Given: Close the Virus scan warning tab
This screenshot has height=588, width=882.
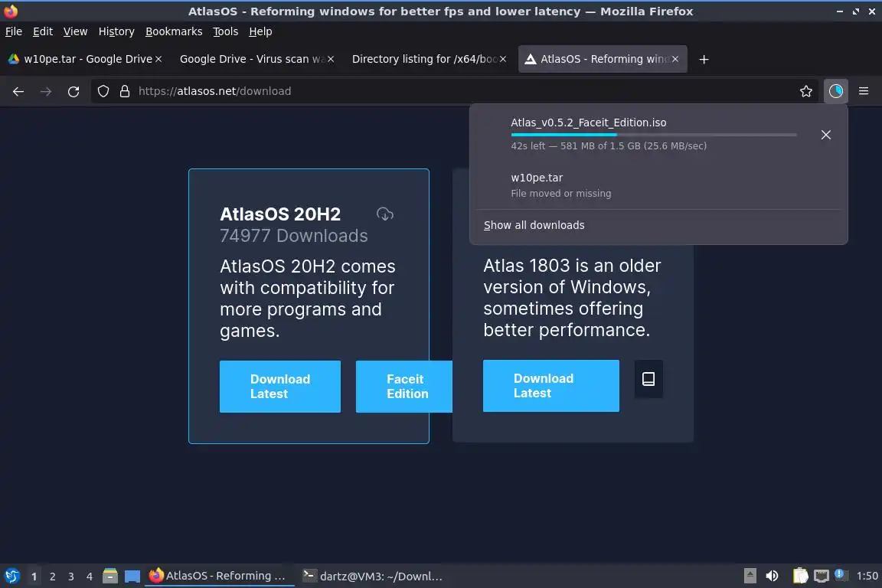Looking at the screenshot, I should click(331, 59).
